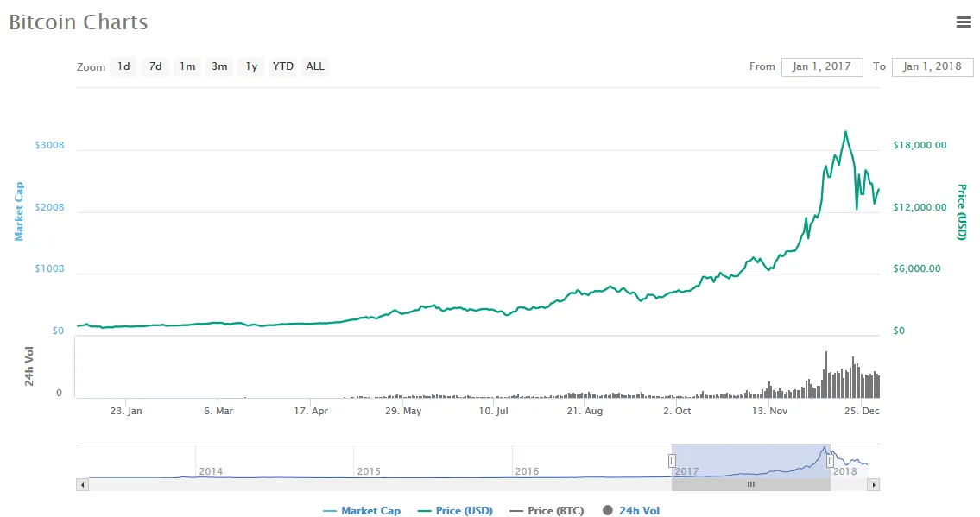Click the 2. Oct date label
The width and height of the screenshot is (980, 517).
[x=677, y=411]
